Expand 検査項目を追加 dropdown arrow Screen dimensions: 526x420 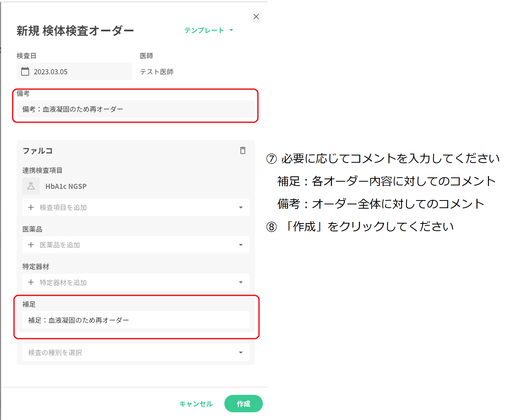click(241, 207)
